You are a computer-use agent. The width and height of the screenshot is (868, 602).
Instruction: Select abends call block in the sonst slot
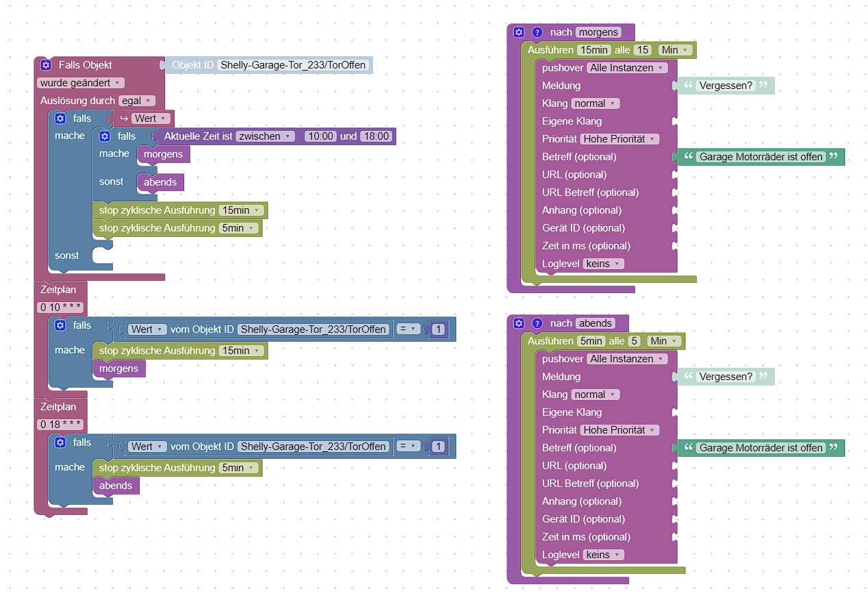pyautogui.click(x=160, y=182)
